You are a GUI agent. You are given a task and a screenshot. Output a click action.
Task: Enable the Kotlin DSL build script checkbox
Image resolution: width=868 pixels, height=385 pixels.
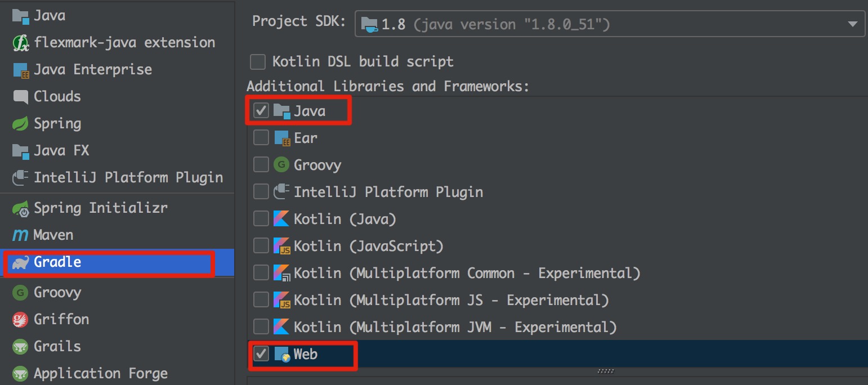(x=258, y=61)
